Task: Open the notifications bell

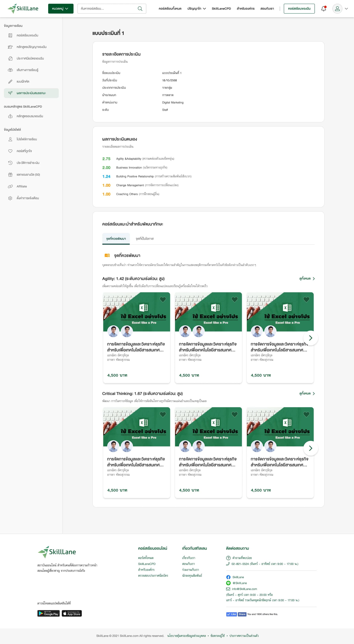Action: [324, 8]
